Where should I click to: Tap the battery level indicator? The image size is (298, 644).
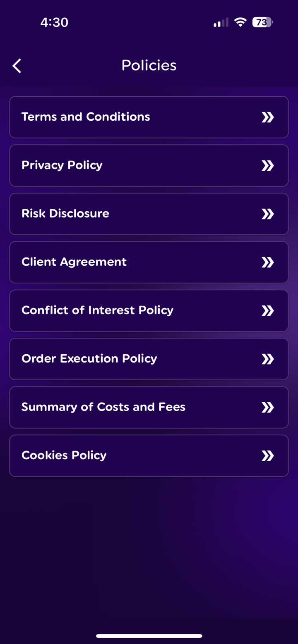coord(262,22)
